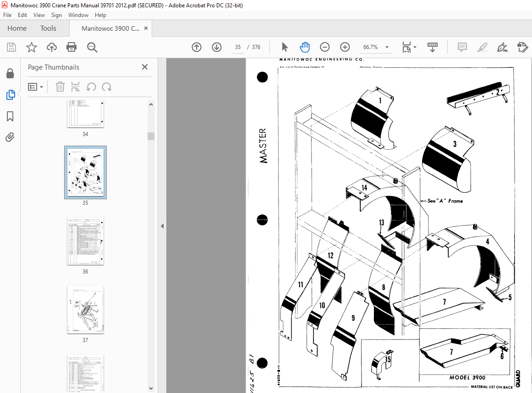
Task: Open the Sign menu
Action: pos(56,15)
